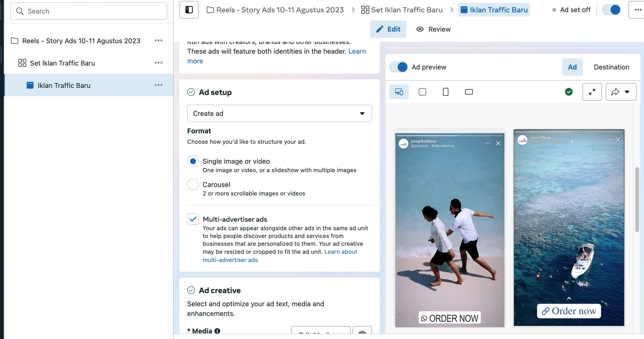644x339 pixels.
Task: Select the vertical portrait preview icon
Action: [x=445, y=92]
